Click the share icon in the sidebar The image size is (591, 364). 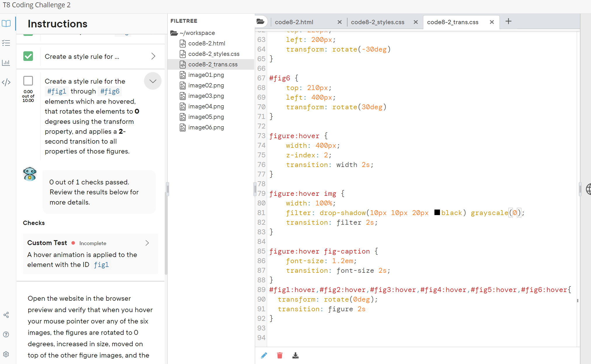[6, 315]
